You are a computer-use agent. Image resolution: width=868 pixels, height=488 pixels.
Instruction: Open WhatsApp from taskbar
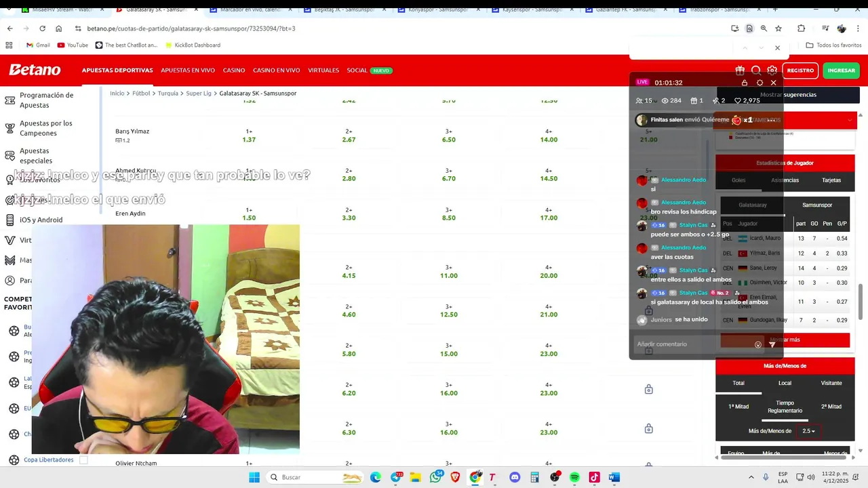point(435,477)
